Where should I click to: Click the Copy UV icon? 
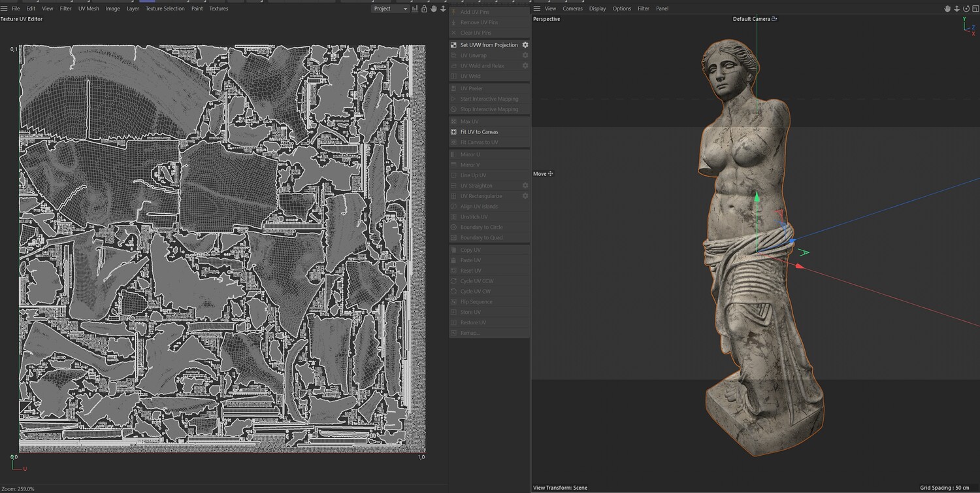[454, 250]
